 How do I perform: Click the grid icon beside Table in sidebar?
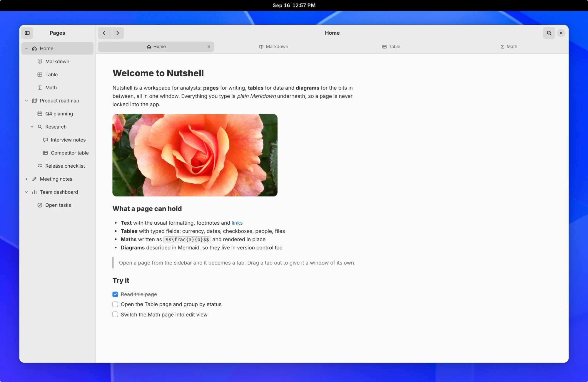tap(40, 75)
